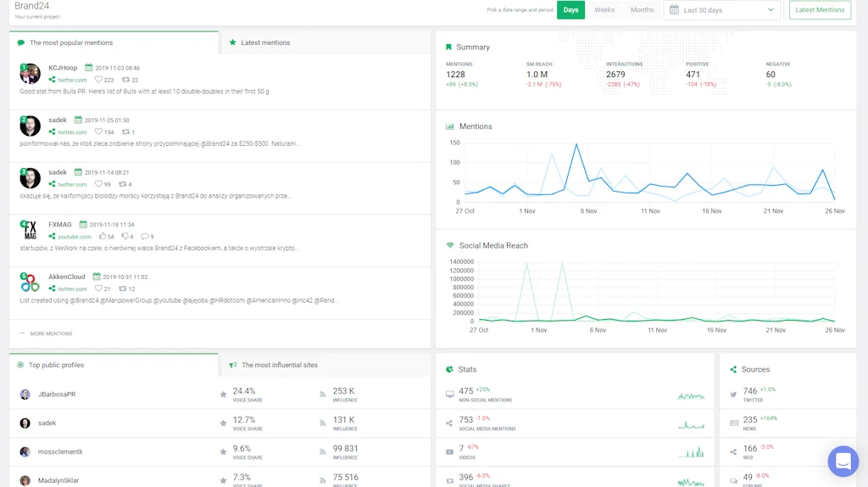The width and height of the screenshot is (868, 487).
Task: Click the thumbs-up icon on FXMAG mention
Action: pos(103,237)
